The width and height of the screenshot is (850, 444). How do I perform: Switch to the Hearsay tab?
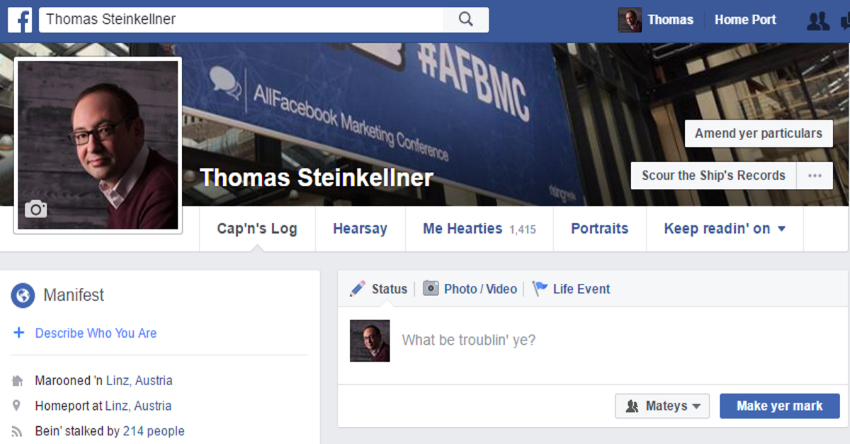tap(360, 229)
